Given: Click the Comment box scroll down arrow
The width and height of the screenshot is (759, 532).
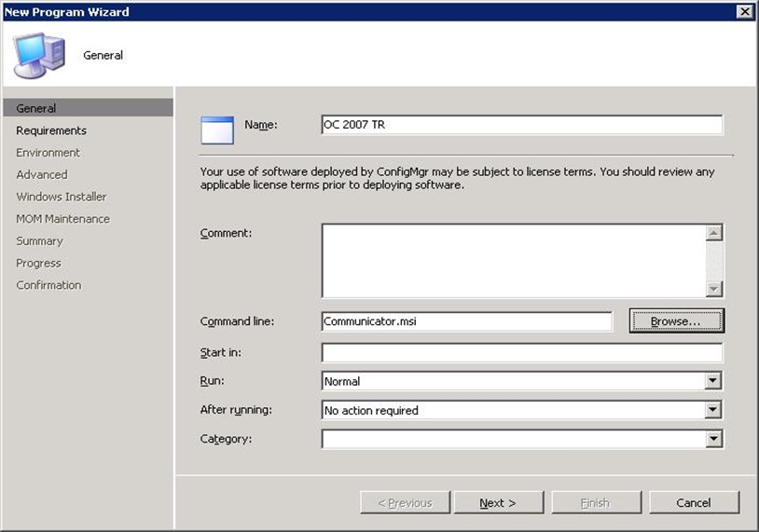Looking at the screenshot, I should click(714, 290).
